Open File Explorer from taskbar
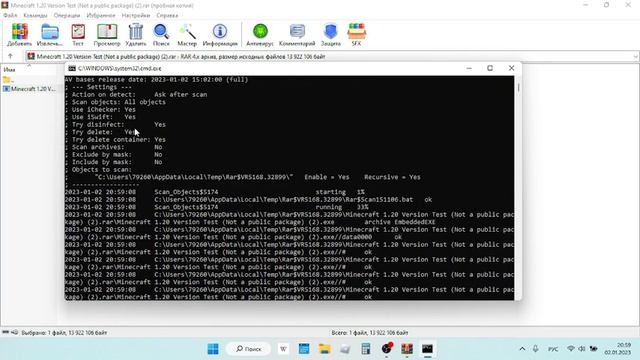Image resolution: width=640 pixels, height=360 pixels. 324,349
